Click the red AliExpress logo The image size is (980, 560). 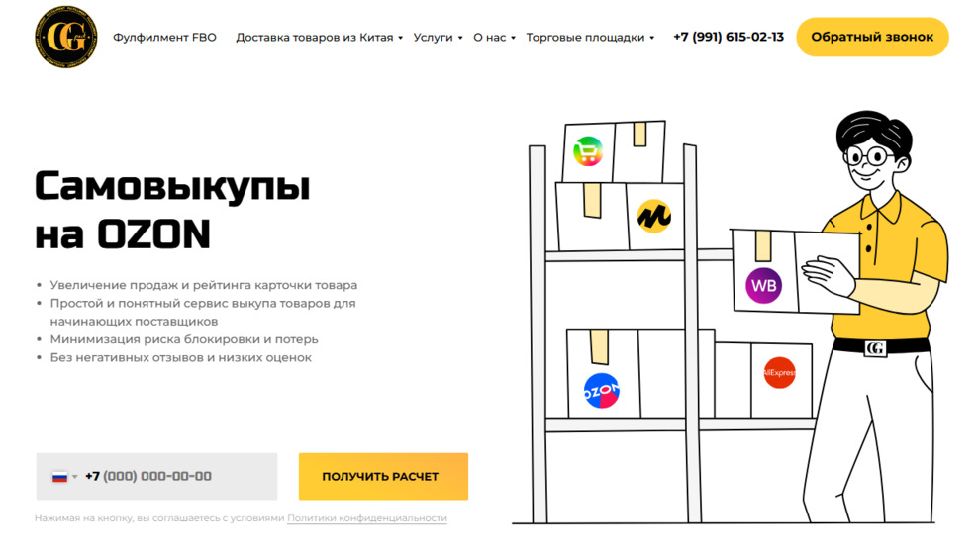pos(779,372)
